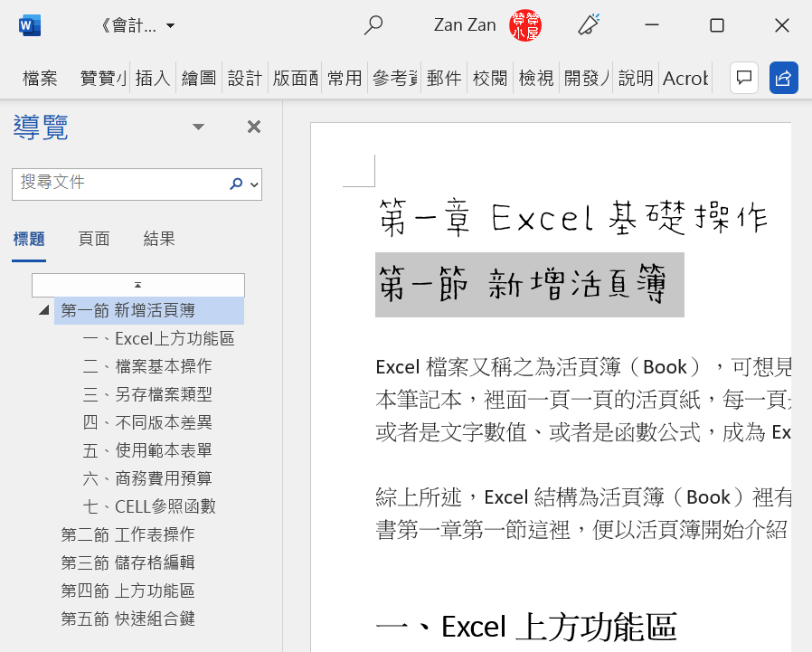The width and height of the screenshot is (812, 652).
Task: Switch to the Acrobat ribbon tab
Action: pyautogui.click(x=685, y=78)
